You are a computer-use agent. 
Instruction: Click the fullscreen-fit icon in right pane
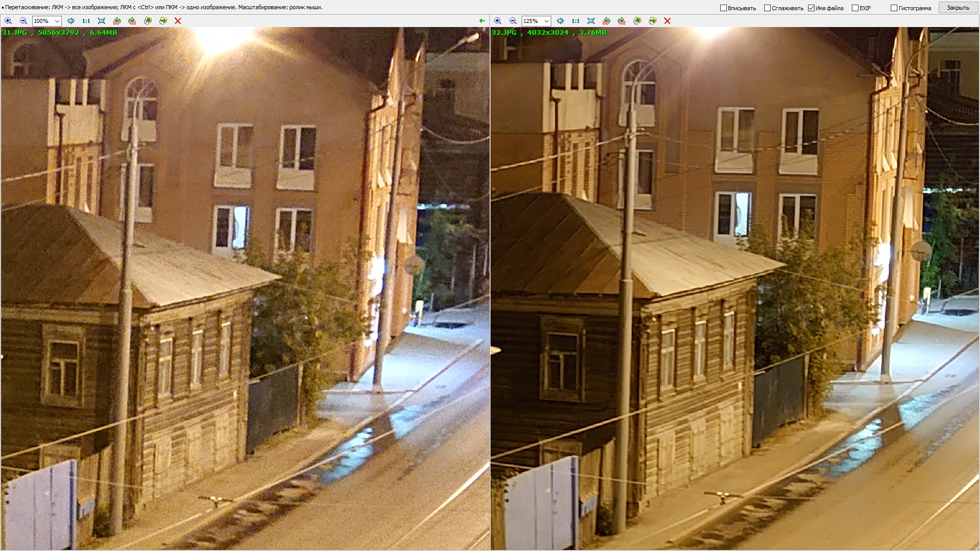(x=591, y=21)
